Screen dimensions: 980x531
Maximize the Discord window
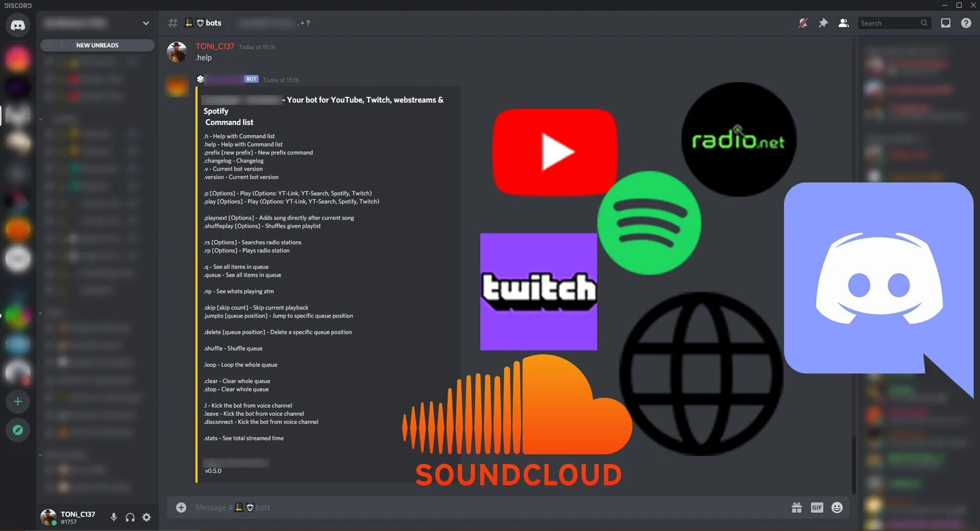[959, 5]
